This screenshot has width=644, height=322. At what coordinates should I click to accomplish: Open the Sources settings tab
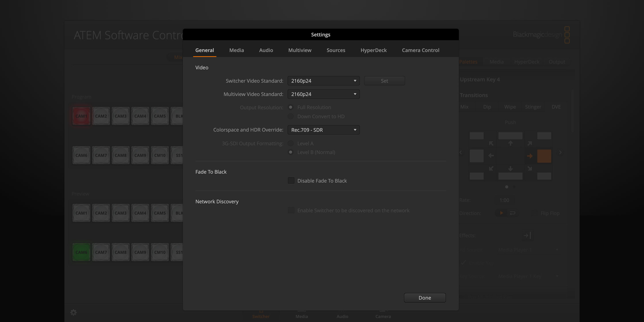click(x=336, y=50)
